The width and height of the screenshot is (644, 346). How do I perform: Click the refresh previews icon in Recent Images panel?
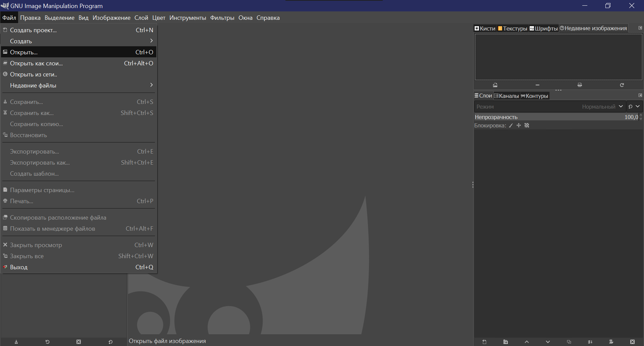coord(622,85)
